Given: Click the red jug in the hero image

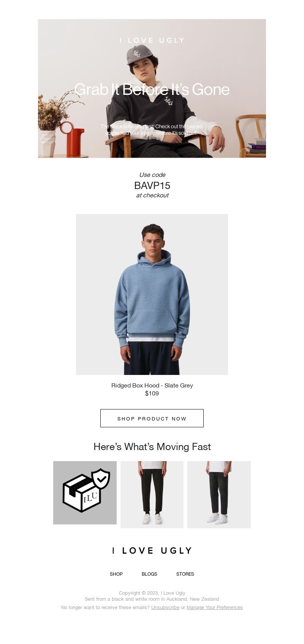Looking at the screenshot, I should point(73,139).
